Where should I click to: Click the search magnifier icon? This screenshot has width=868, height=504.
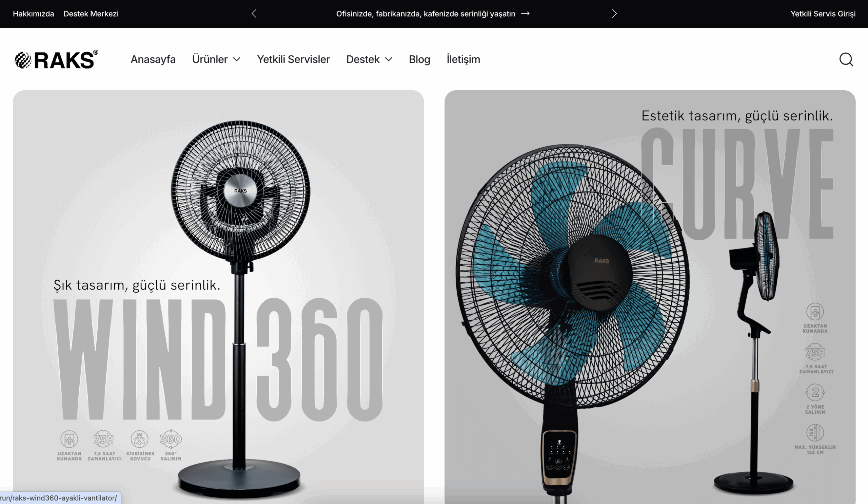click(846, 59)
